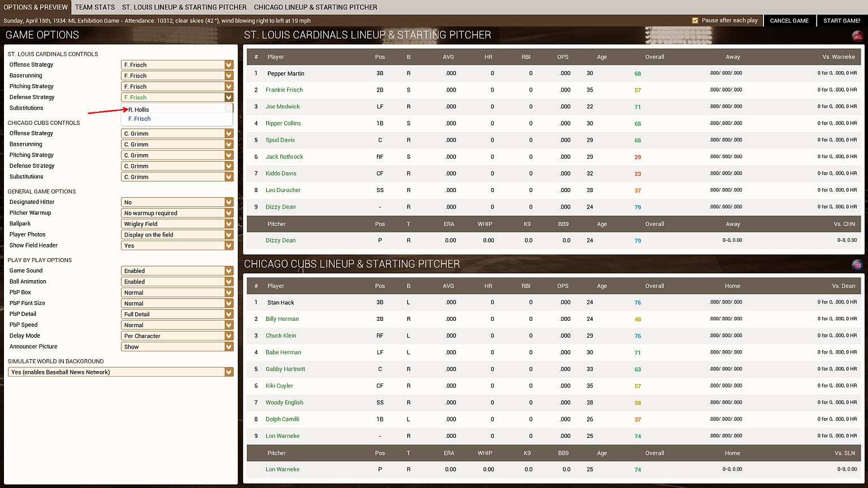Open Babe Herman player link
The width and height of the screenshot is (868, 488).
click(x=283, y=352)
